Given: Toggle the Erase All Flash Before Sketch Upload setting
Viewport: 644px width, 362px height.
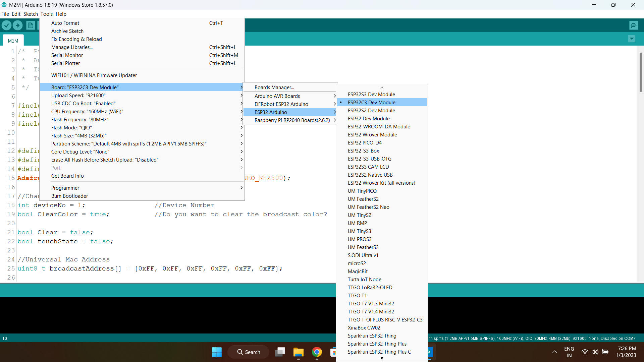Looking at the screenshot, I should (105, 160).
